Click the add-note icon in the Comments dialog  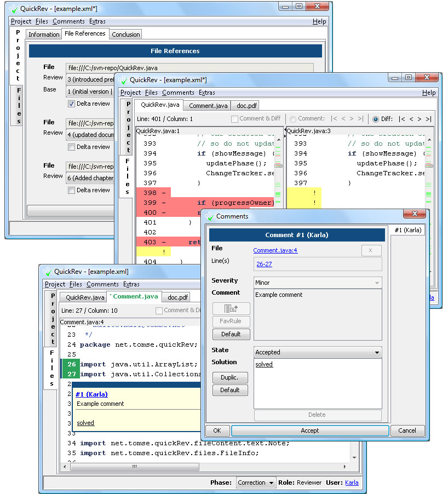coord(231,308)
